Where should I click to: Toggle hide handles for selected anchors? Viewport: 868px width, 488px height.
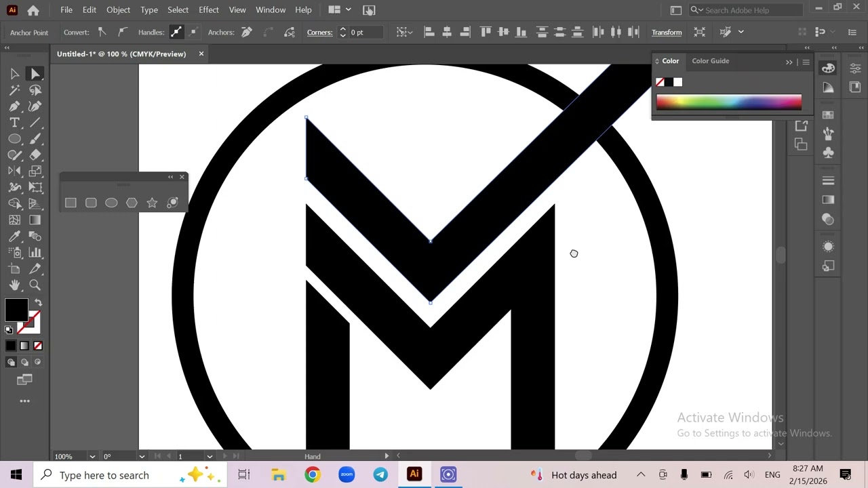(x=193, y=32)
